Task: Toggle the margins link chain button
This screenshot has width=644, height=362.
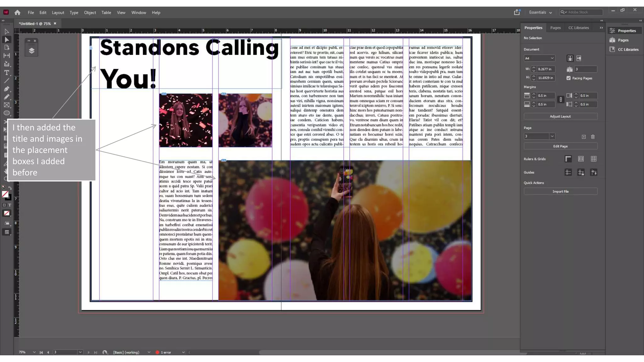Action: 560,100
